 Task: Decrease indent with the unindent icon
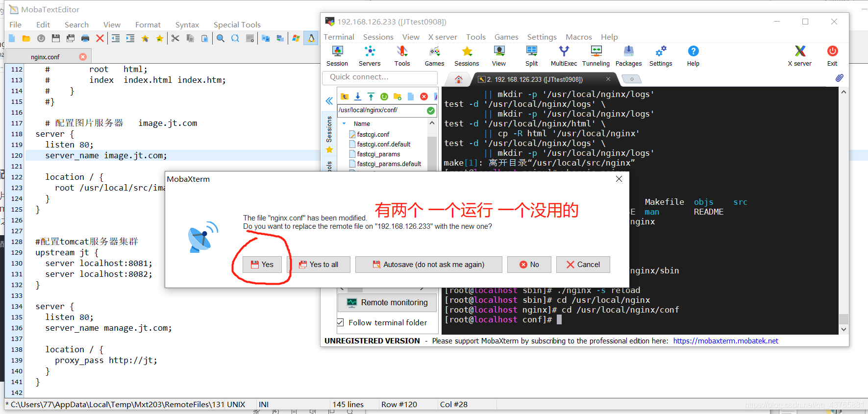[116, 38]
